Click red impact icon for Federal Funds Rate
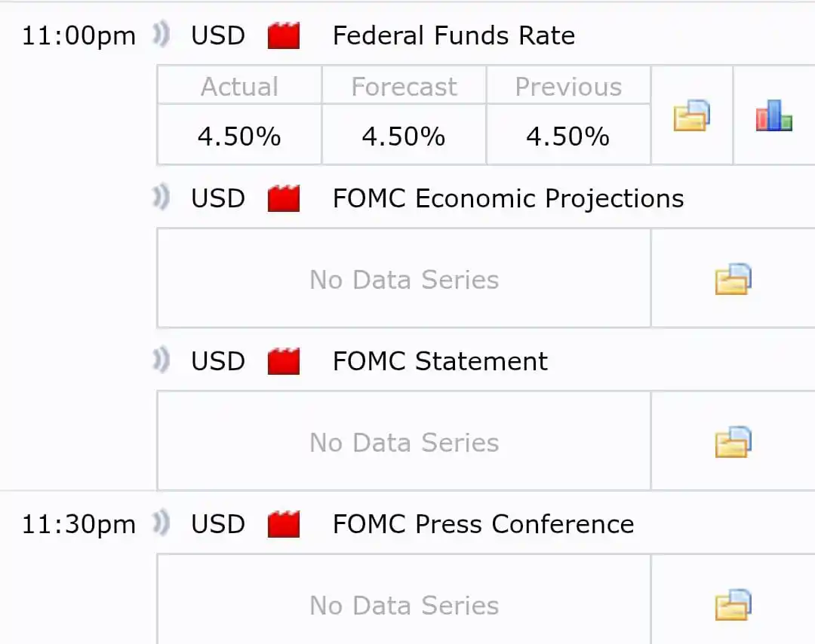This screenshot has height=644, width=815. [x=283, y=36]
